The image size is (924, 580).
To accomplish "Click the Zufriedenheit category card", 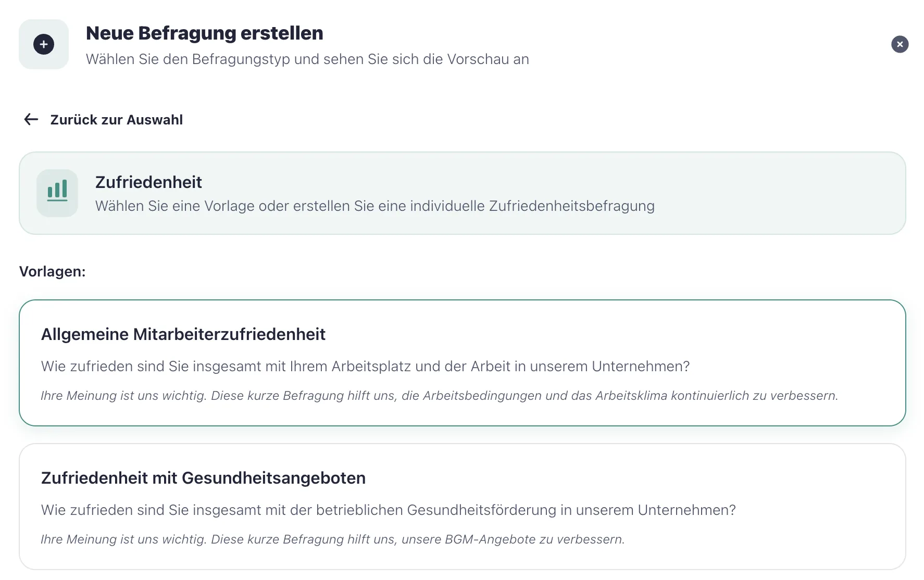I will pyautogui.click(x=462, y=193).
